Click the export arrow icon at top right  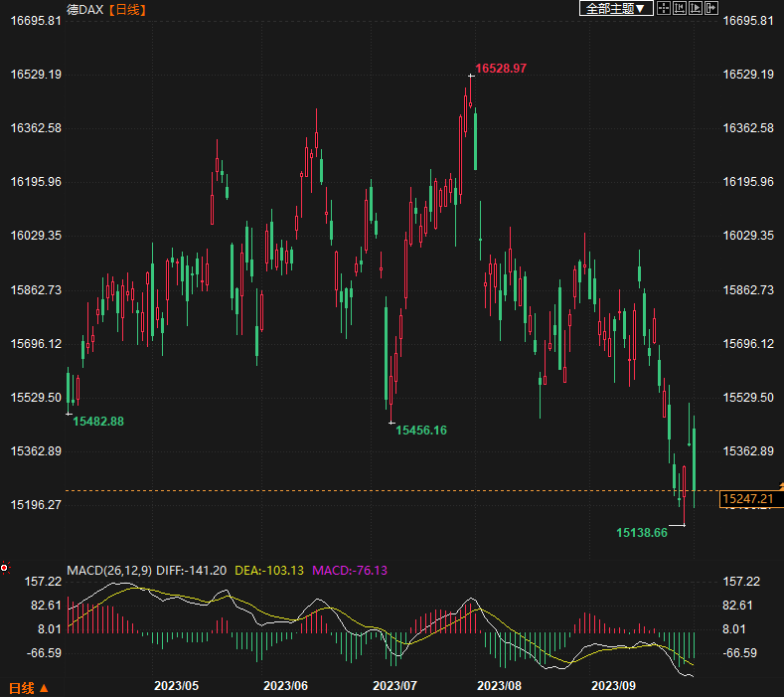tap(711, 8)
